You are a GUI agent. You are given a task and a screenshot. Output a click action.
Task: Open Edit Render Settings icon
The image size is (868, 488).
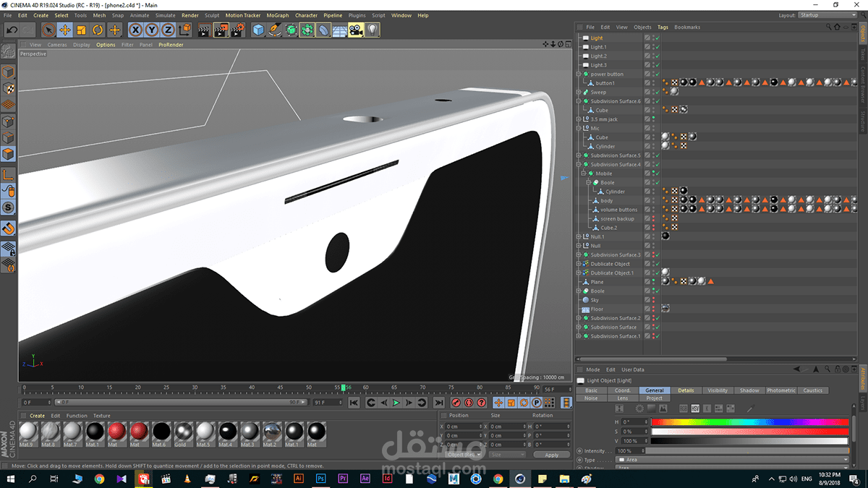point(237,30)
